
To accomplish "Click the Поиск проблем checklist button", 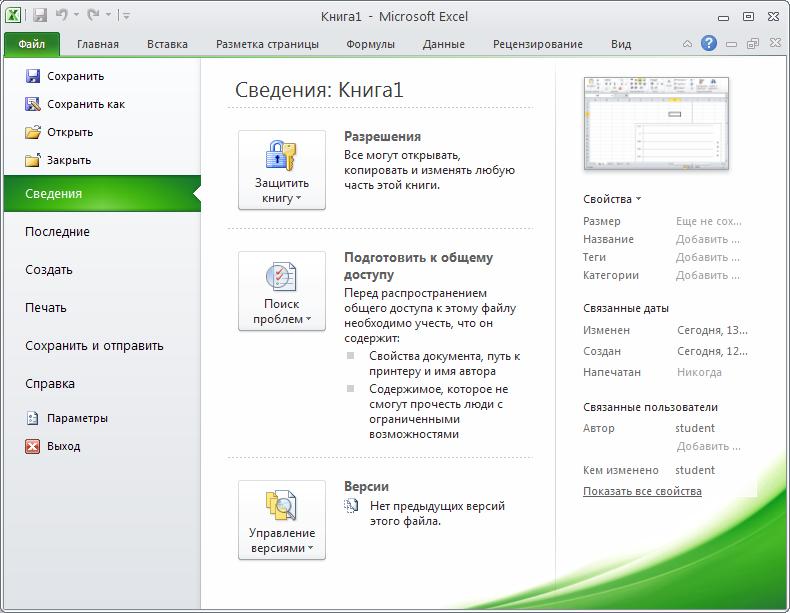I will (x=282, y=291).
